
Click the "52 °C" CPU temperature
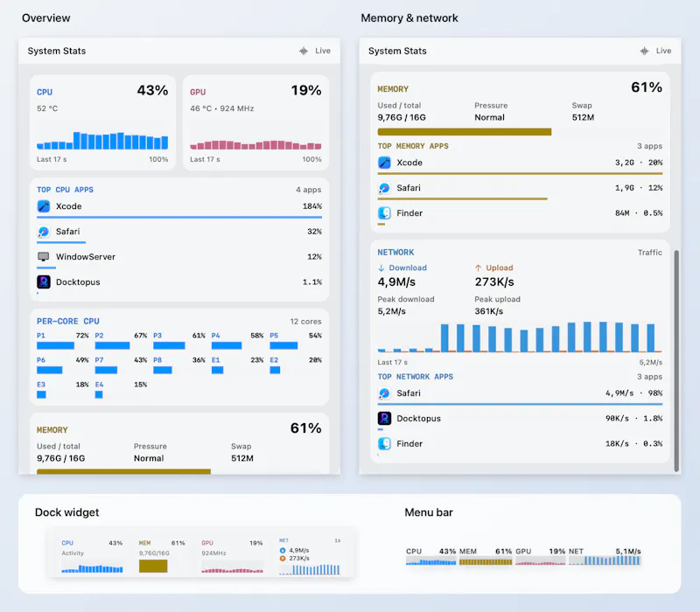coord(47,108)
